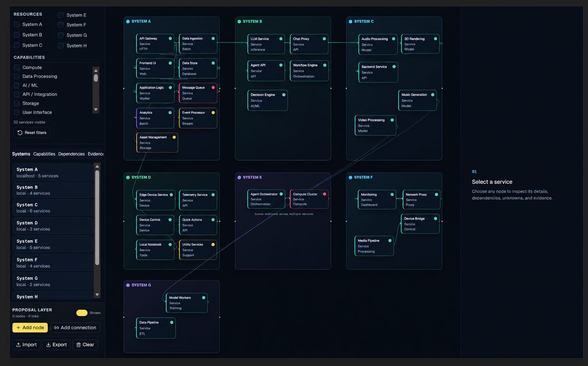Toggle the Proposal Layer Shown switch
Image resolution: width=588 pixels, height=366 pixels.
[x=82, y=313]
